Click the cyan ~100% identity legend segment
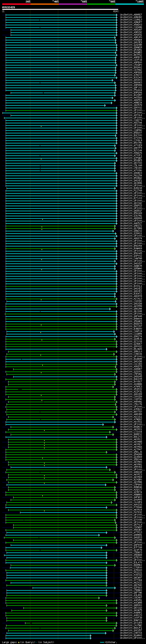Image resolution: width=146 pixels, height=644 pixels. point(130,4)
